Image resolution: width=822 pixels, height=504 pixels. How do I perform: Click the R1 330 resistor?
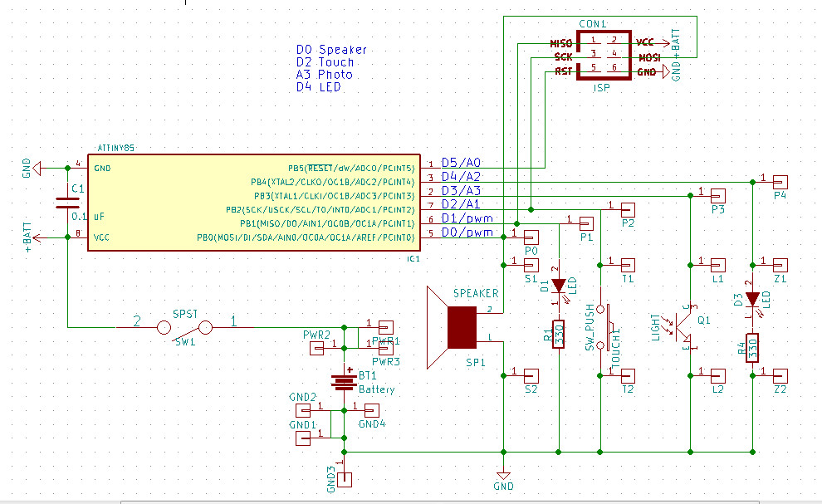pyautogui.click(x=559, y=334)
